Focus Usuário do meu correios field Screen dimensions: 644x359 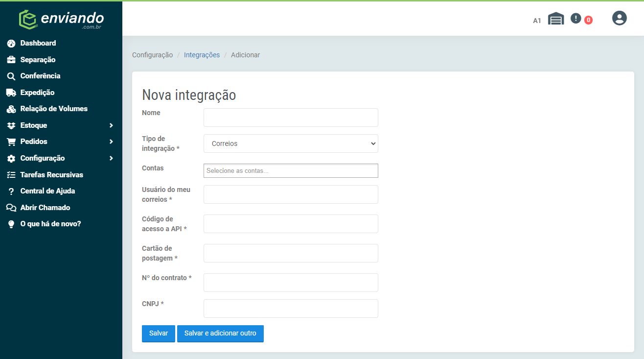pos(291,194)
